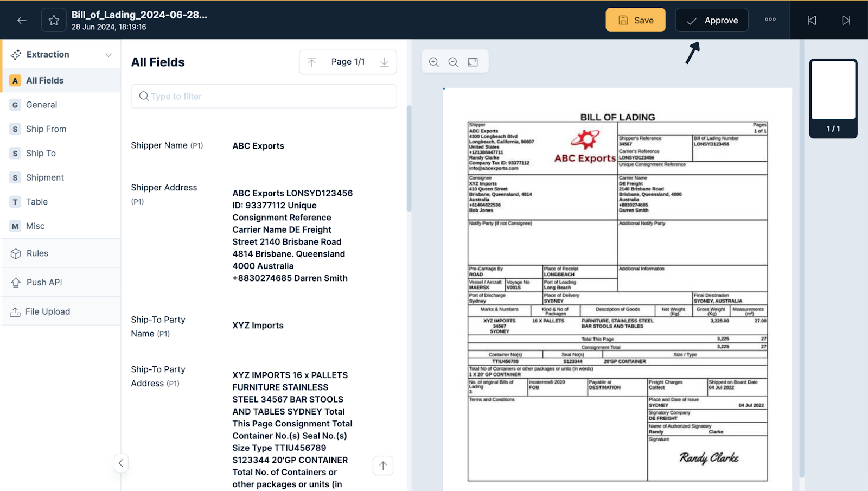Zoom in on the document preview
This screenshot has height=491, width=868.
pyautogui.click(x=434, y=62)
